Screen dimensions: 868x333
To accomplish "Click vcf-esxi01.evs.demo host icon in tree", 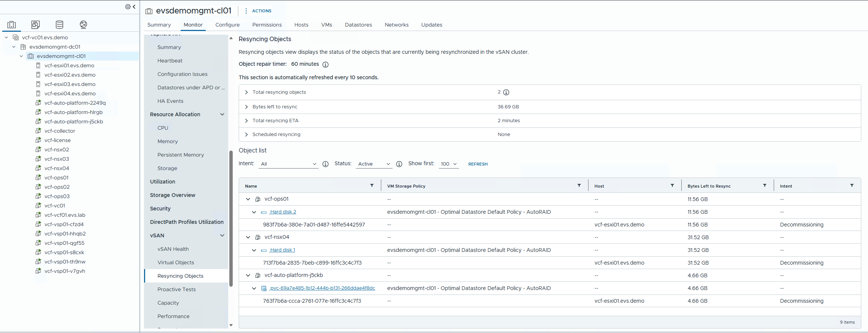I will point(38,65).
